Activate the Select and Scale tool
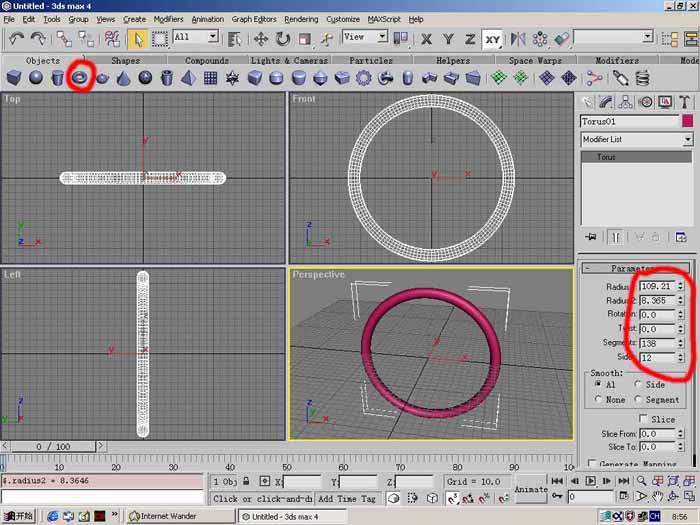This screenshot has width=700, height=525. coord(304,39)
